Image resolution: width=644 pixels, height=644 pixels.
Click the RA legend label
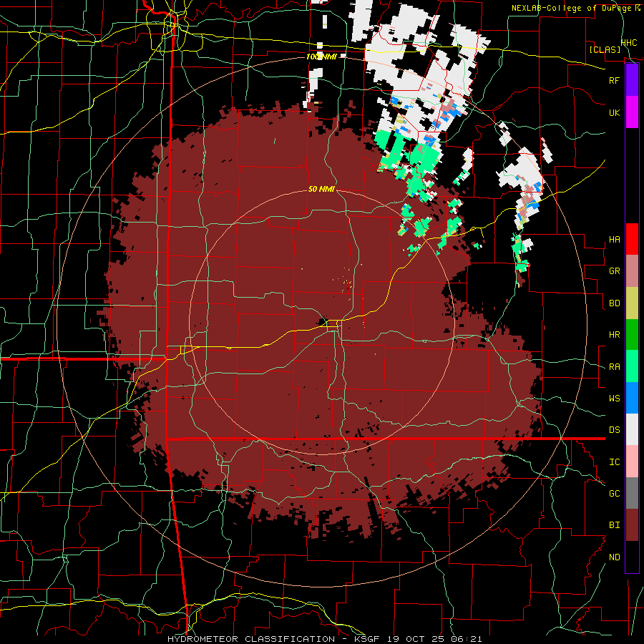(615, 367)
